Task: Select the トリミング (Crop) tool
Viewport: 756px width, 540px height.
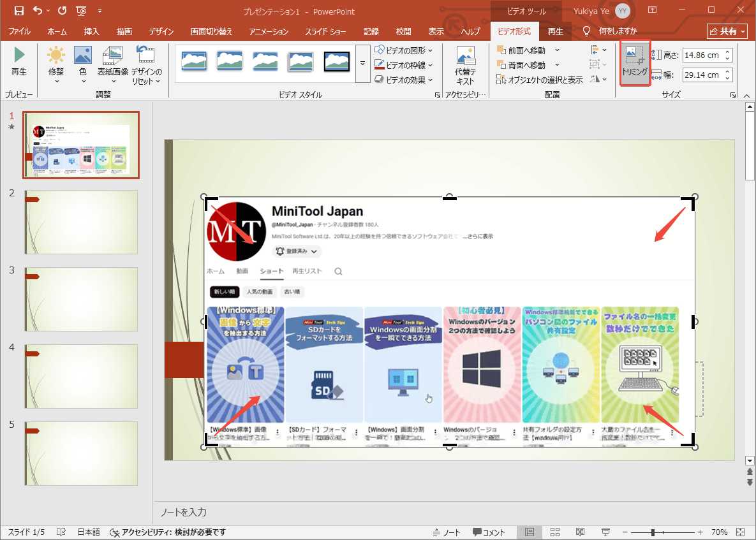Action: click(634, 63)
